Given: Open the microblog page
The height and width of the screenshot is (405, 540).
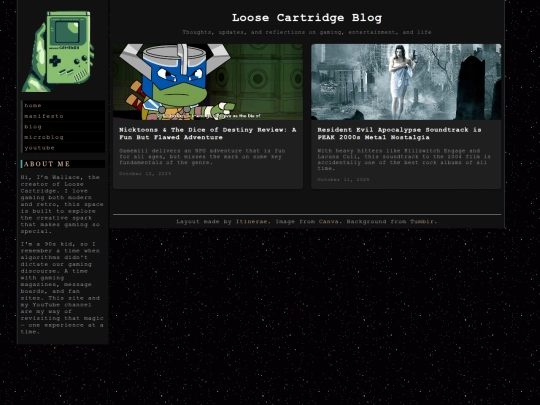Looking at the screenshot, I should 63,137.
